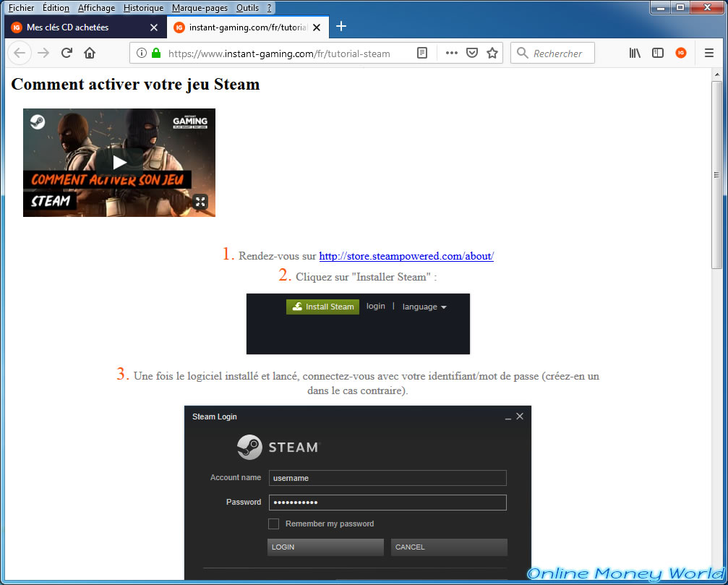The image size is (728, 585).
Task: Click the page vertical scrollbar thumb
Action: pyautogui.click(x=717, y=175)
